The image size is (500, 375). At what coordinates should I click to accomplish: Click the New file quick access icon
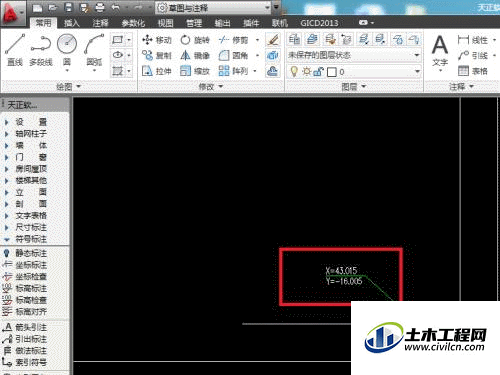coord(37,8)
